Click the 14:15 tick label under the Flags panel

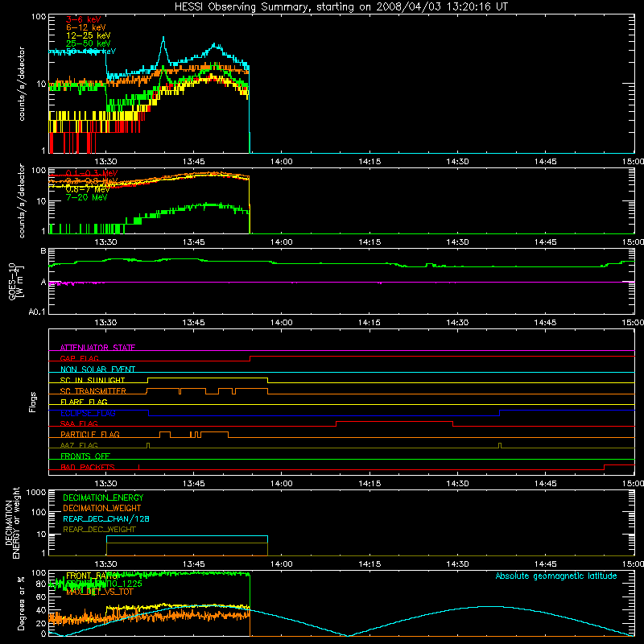click(369, 484)
